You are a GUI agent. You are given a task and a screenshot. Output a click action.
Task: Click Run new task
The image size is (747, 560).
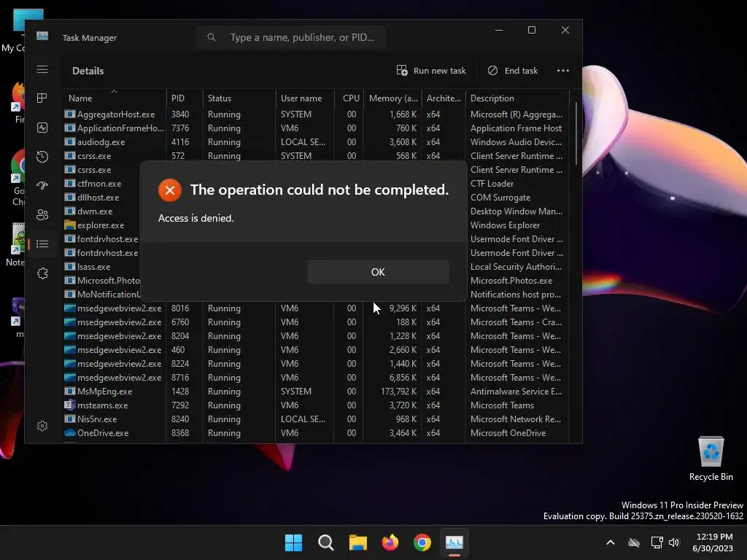coord(430,71)
